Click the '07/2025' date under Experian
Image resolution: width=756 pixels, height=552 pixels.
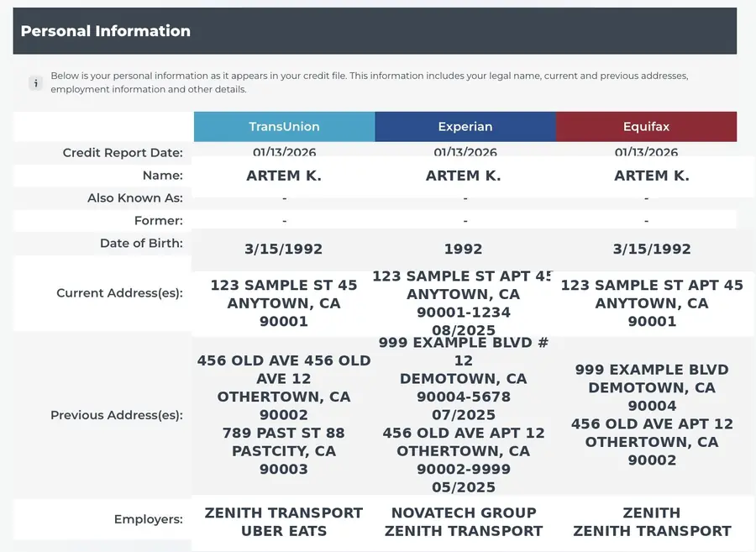click(x=464, y=414)
